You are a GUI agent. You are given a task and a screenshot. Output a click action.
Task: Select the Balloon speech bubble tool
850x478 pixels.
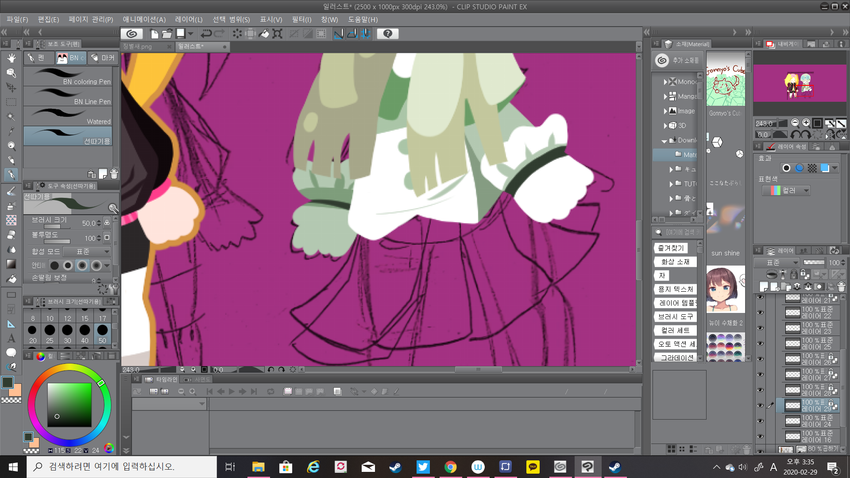(x=11, y=353)
